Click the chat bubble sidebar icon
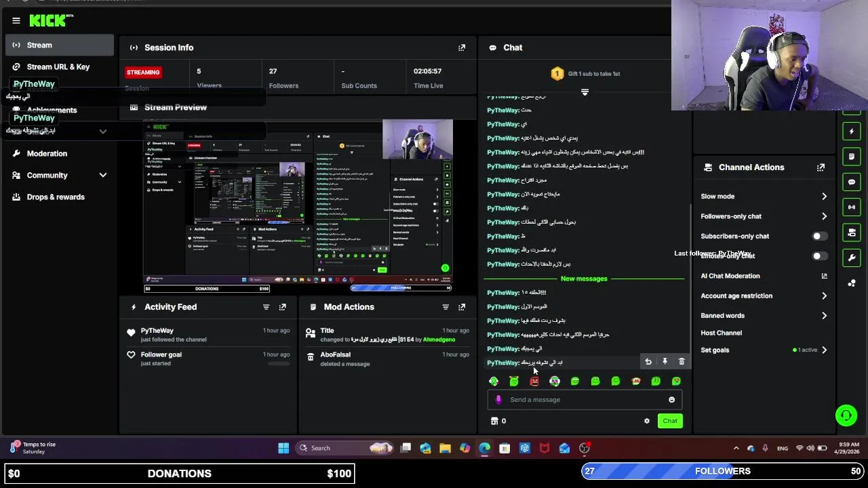 click(x=852, y=182)
